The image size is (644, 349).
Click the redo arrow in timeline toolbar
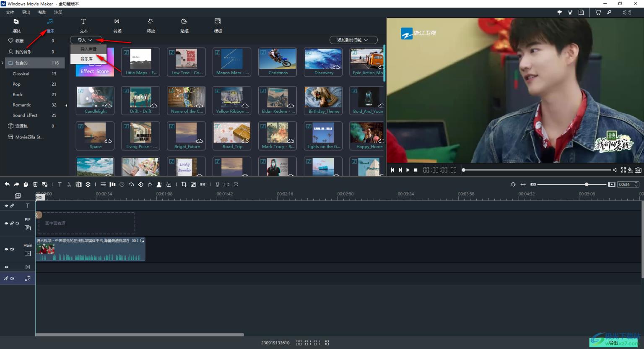coord(16,185)
